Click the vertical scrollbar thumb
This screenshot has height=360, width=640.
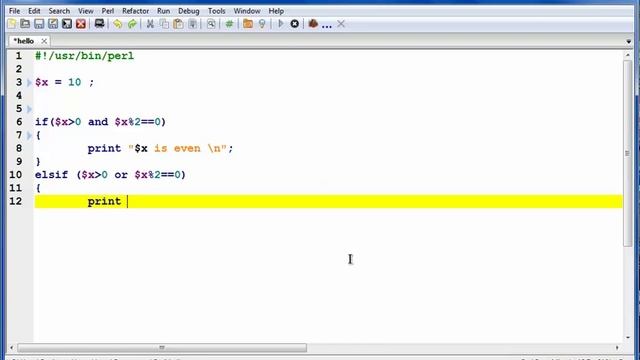click(x=628, y=153)
